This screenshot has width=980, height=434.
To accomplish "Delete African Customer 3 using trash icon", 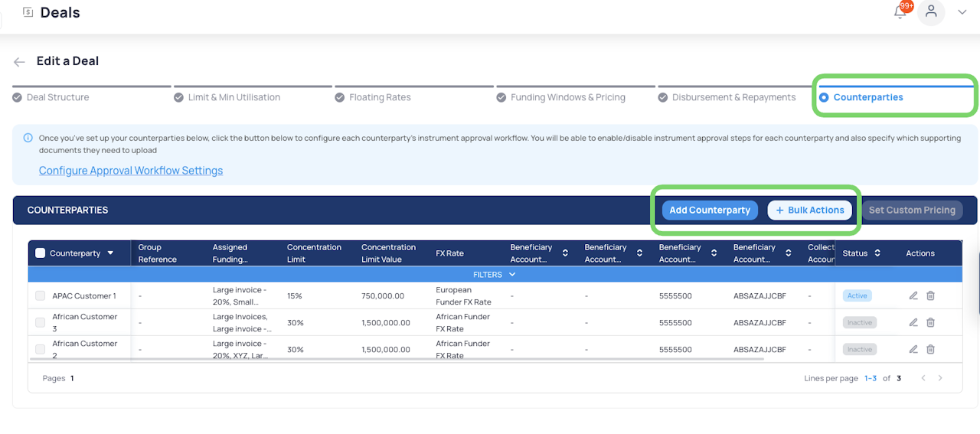I will [931, 322].
